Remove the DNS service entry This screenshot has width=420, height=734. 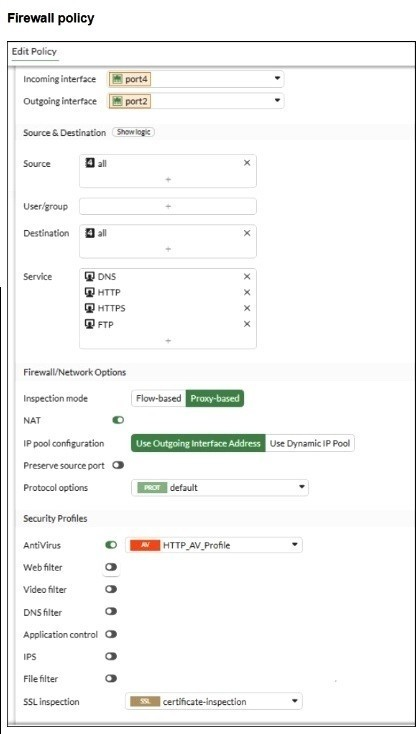247,277
